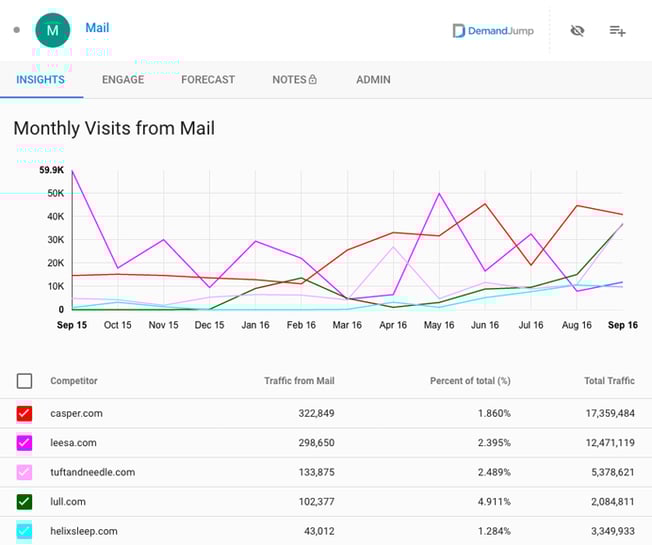Uncheck the casper.com checkbox
Screen dimensions: 652x545
[x=24, y=414]
